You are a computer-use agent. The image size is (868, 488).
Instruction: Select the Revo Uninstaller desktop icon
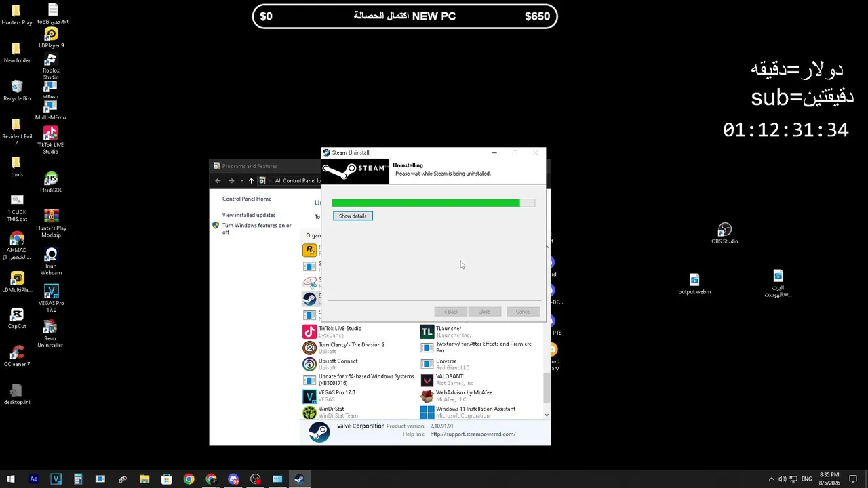tap(50, 335)
